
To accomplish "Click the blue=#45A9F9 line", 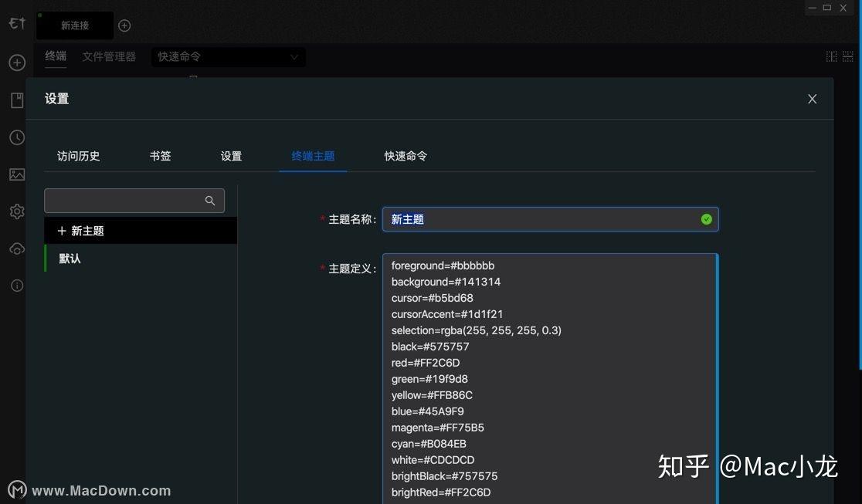I will coord(427,411).
